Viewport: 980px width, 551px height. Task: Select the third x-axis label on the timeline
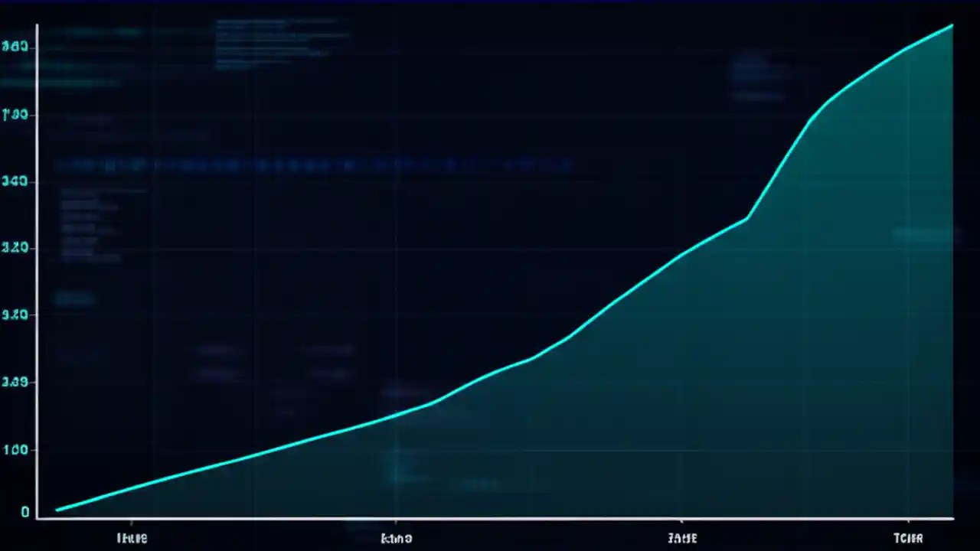(681, 538)
